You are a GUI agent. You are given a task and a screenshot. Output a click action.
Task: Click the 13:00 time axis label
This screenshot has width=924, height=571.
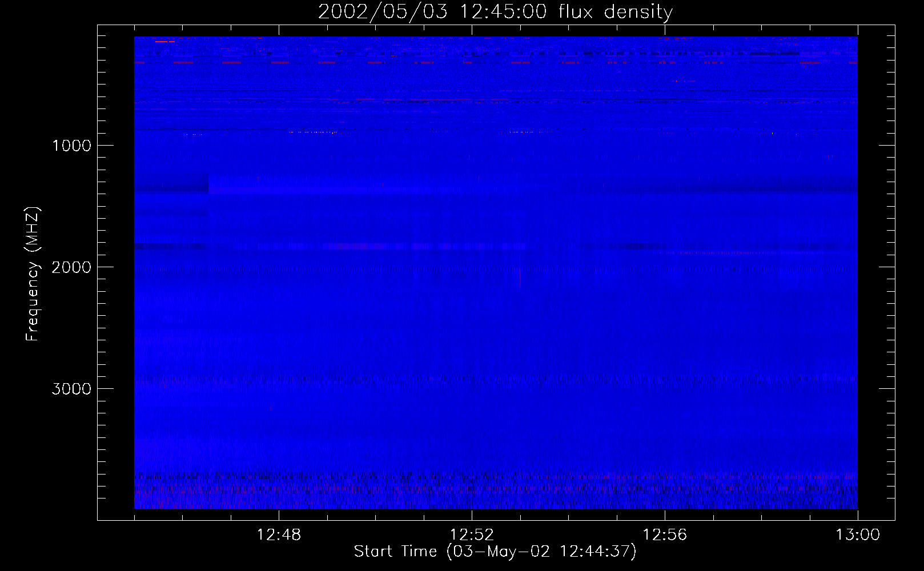858,535
